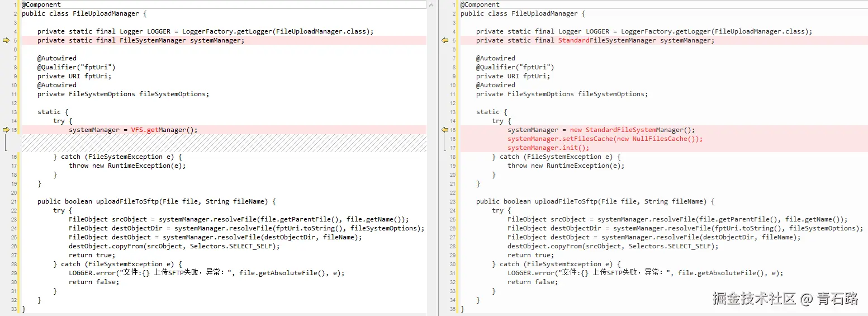This screenshot has width=868, height=316.
Task: Click the '@Autowired' above @Qualifier in right pane
Action: 496,58
